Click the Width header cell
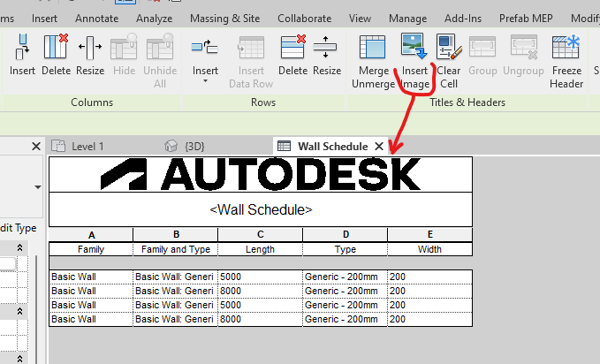600x364 pixels. [x=429, y=249]
